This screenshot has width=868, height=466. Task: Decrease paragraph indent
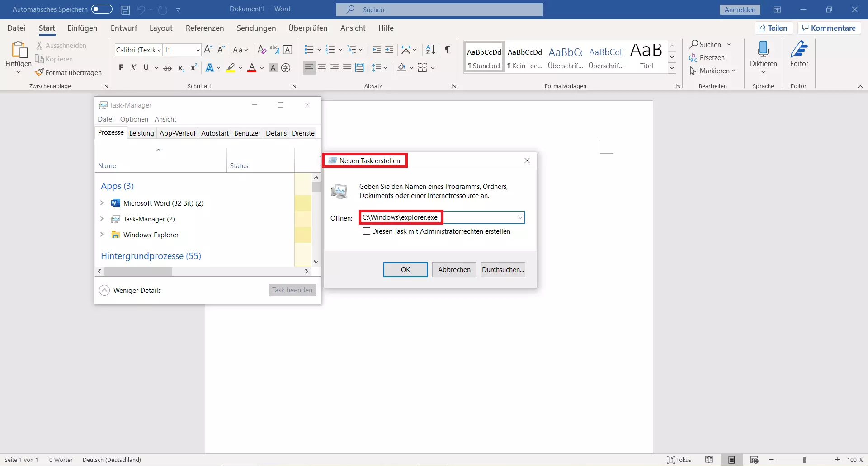(x=376, y=50)
